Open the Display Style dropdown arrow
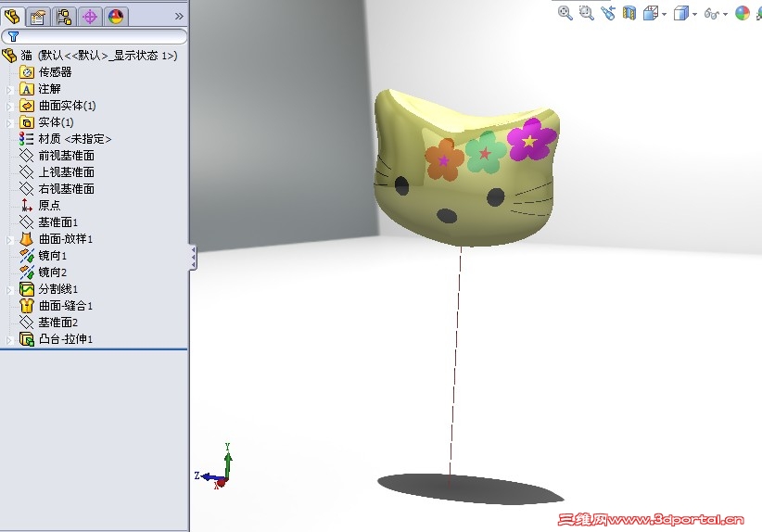 coord(695,15)
